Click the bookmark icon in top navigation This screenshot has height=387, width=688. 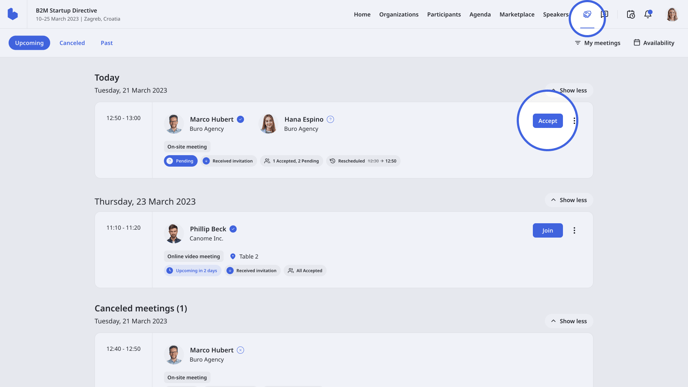[605, 14]
